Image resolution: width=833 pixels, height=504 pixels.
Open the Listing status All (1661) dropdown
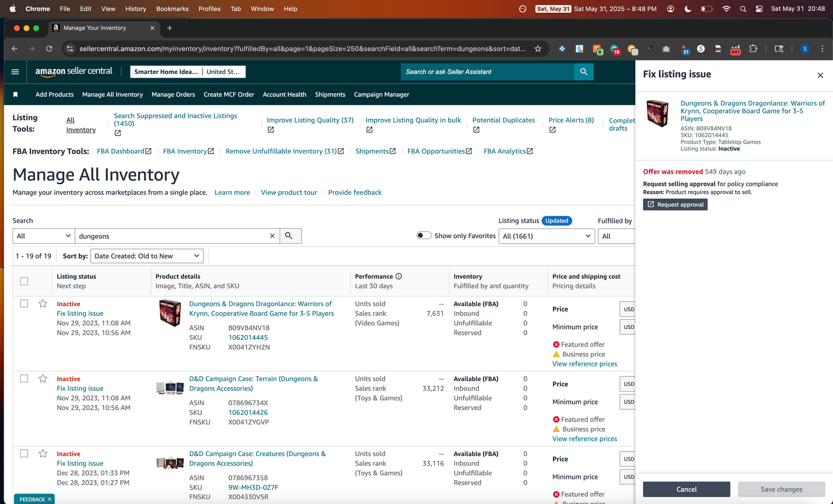point(546,236)
